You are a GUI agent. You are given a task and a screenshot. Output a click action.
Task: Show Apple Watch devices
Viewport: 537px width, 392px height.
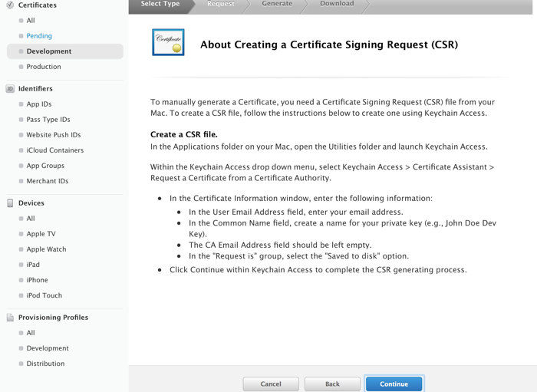tap(46, 249)
